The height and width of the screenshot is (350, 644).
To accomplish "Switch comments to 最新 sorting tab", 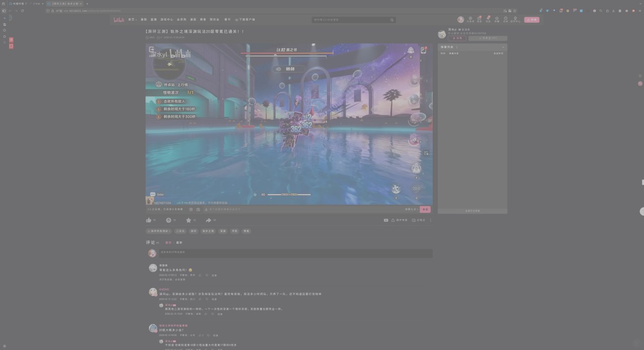I will click(x=179, y=242).
